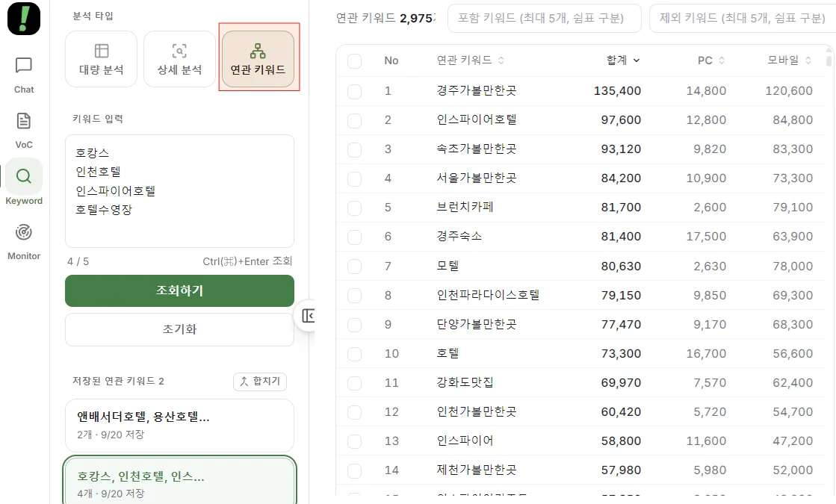Check the row for 브런치카페
The image size is (836, 504).
point(355,208)
